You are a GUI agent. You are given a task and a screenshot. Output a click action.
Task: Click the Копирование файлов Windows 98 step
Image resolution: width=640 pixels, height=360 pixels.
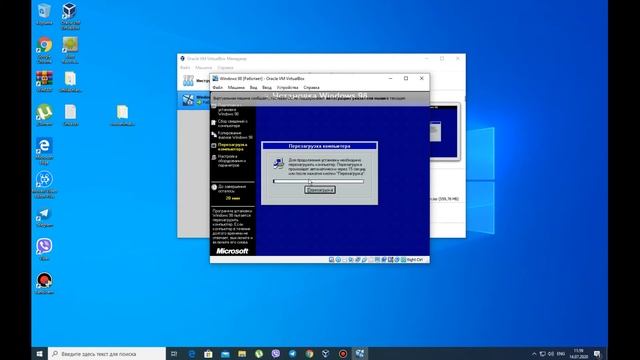(232, 135)
